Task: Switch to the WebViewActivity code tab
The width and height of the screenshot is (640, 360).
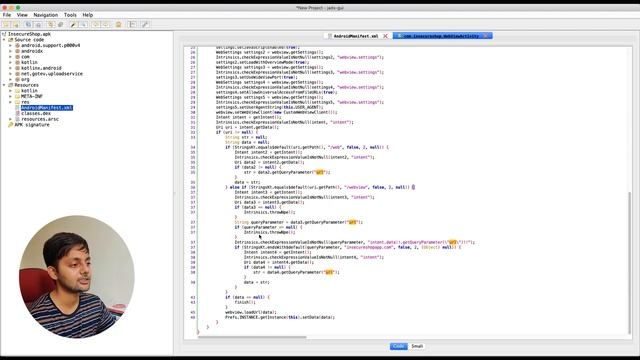Action: coord(442,36)
